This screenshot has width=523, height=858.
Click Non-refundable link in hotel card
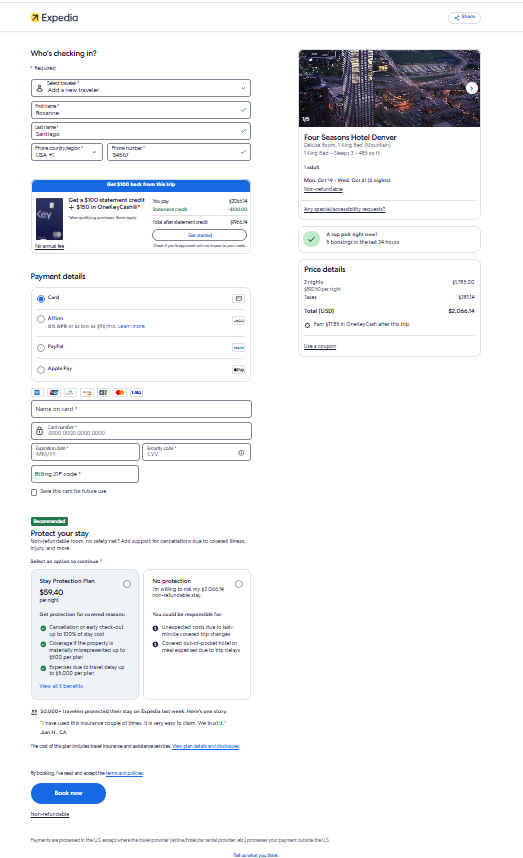323,189
